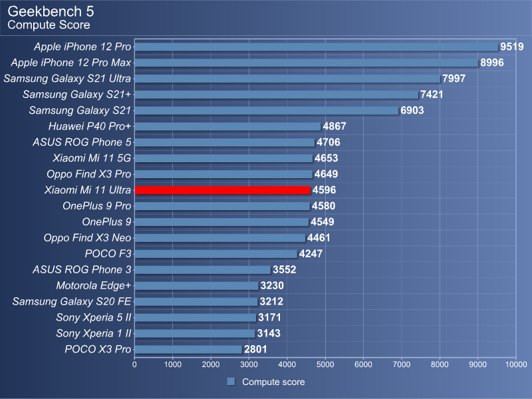Select the x-axis tick label '6000'
The height and width of the screenshot is (399, 532).
[363, 364]
